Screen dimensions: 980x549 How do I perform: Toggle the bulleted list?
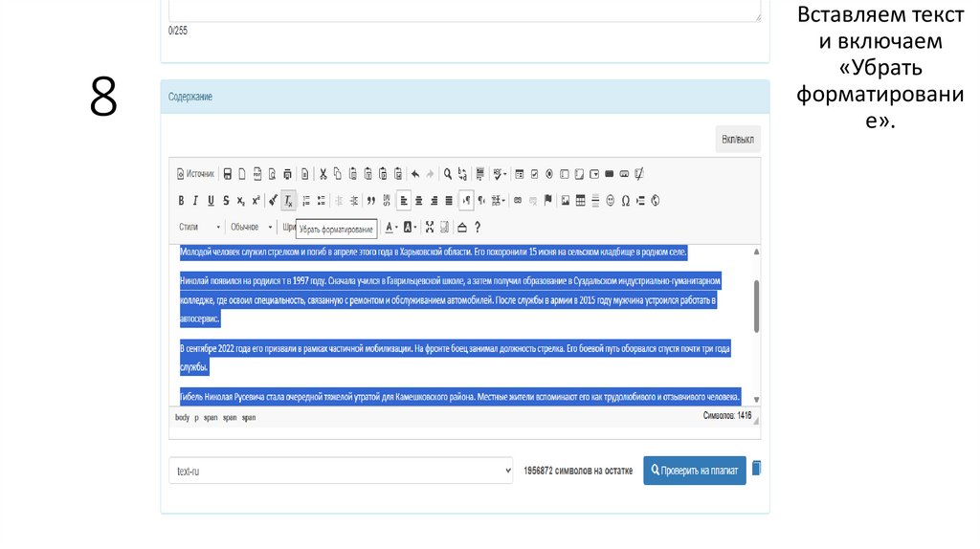[322, 201]
